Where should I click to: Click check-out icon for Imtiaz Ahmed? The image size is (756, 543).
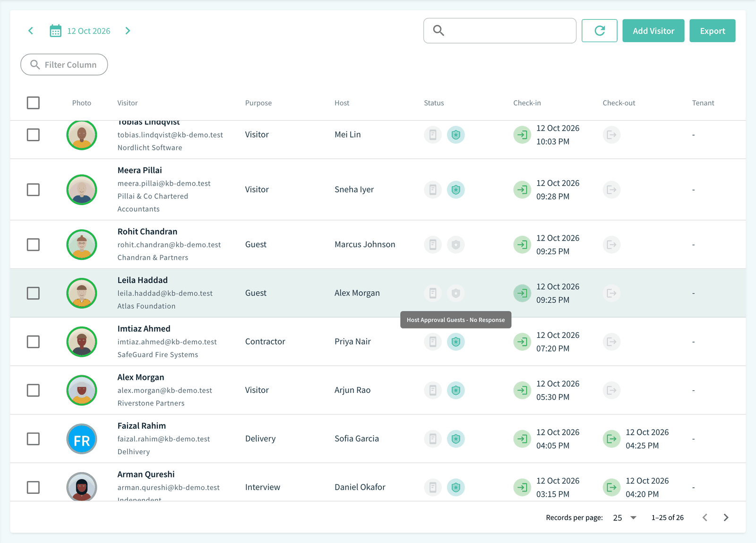[611, 342]
